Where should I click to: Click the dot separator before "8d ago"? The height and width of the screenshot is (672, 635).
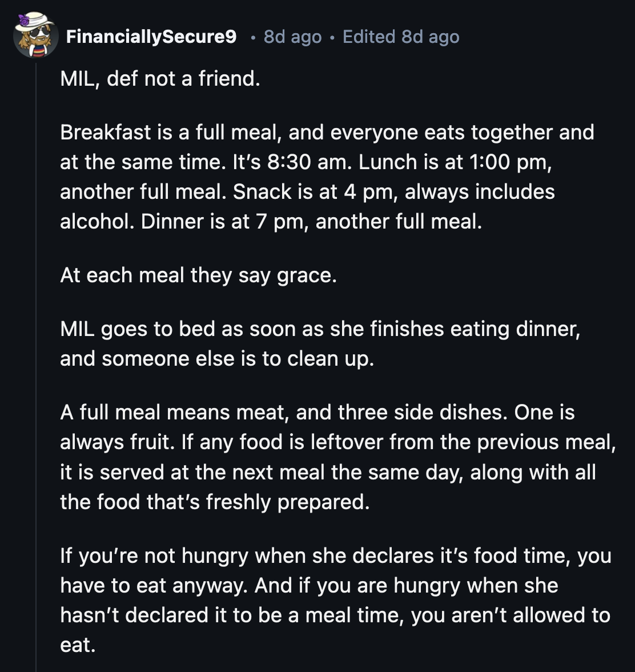[x=254, y=38]
